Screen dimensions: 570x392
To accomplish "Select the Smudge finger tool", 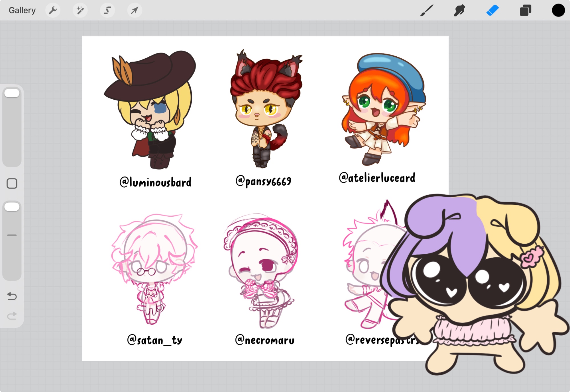I will [459, 11].
